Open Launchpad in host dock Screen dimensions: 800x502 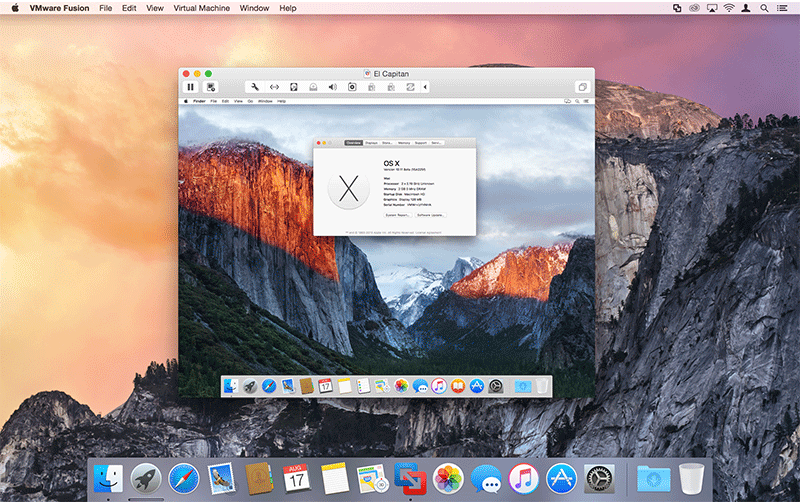pyautogui.click(x=145, y=479)
